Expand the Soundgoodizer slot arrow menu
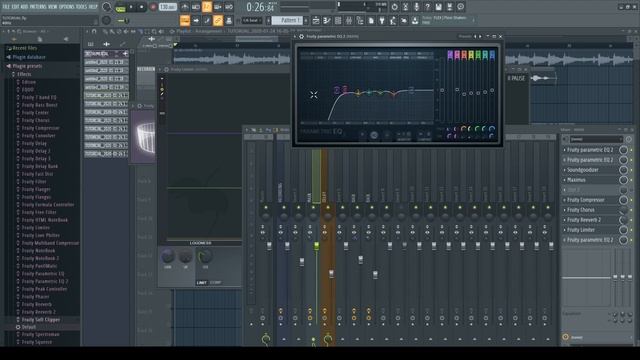This screenshot has height=360, width=640. [x=564, y=170]
